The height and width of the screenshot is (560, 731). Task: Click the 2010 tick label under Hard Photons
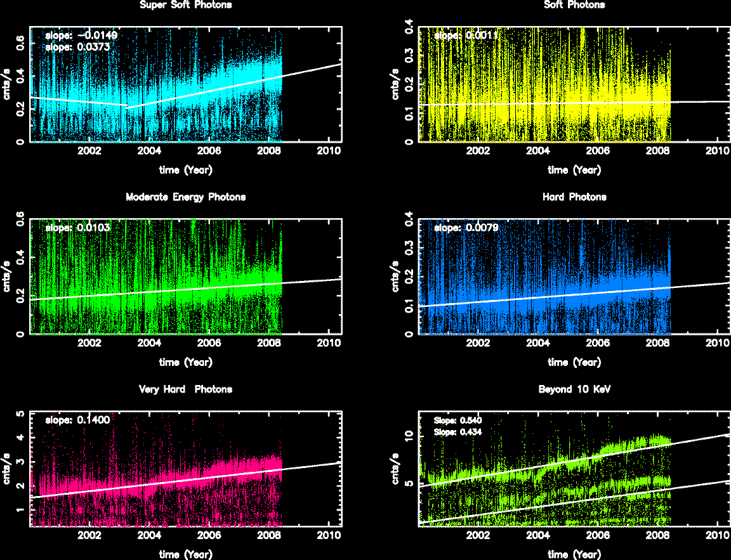pyautogui.click(x=716, y=344)
